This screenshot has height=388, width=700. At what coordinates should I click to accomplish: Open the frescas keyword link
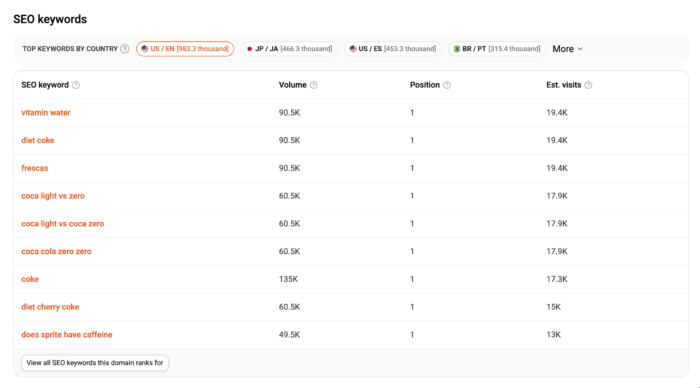35,168
